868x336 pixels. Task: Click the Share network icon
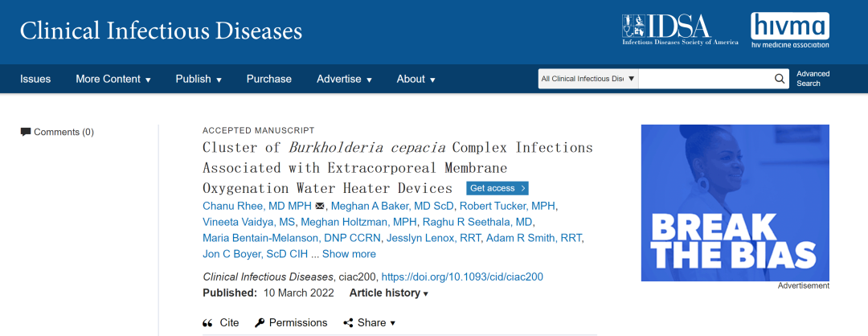pos(348,322)
